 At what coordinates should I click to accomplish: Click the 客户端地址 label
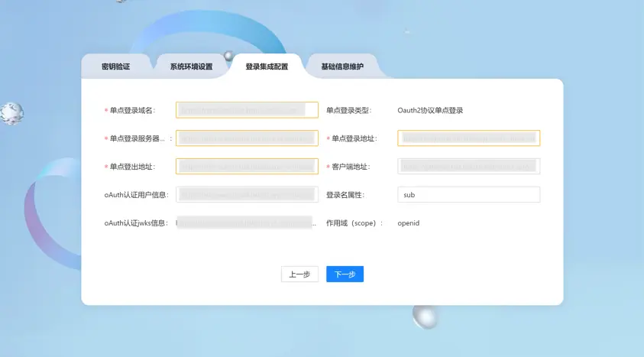click(x=351, y=167)
